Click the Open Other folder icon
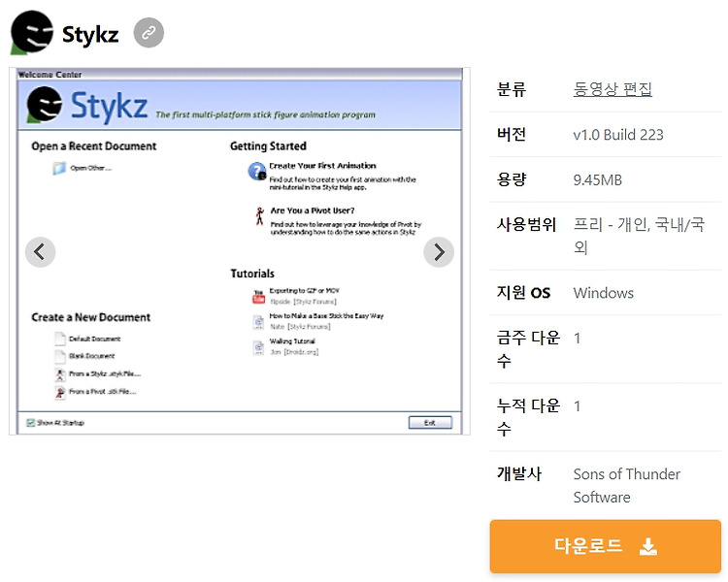The image size is (728, 582). (59, 168)
